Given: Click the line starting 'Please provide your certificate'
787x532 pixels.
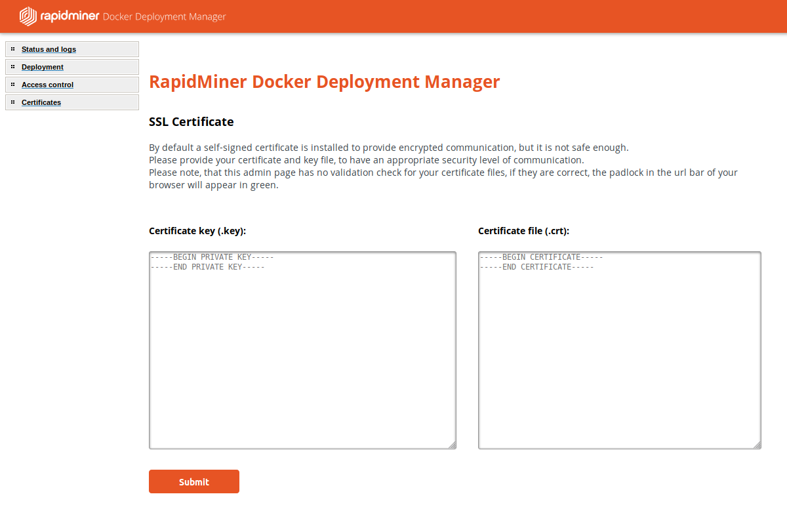Looking at the screenshot, I should pyautogui.click(x=366, y=160).
